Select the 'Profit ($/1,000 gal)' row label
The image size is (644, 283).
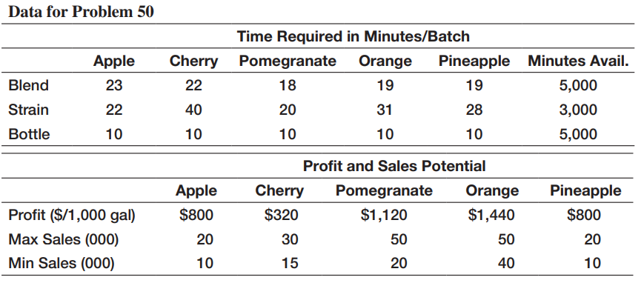72,216
